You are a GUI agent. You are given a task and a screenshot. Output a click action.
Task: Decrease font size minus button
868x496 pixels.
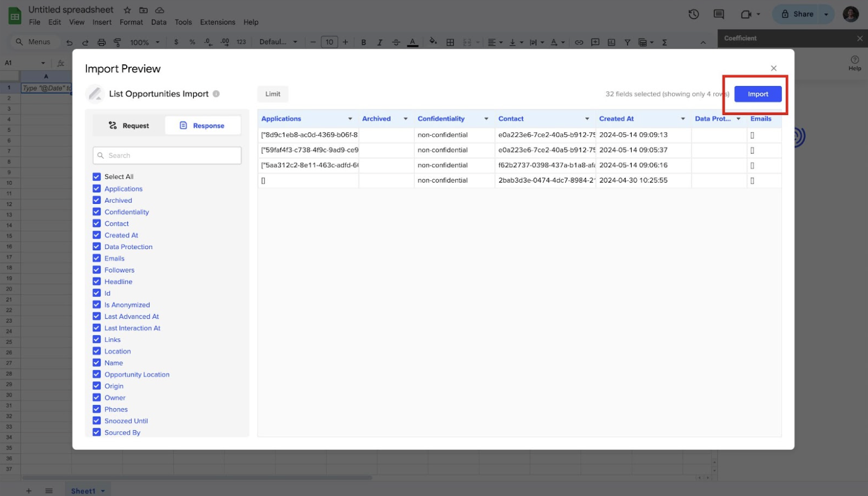[x=313, y=42]
